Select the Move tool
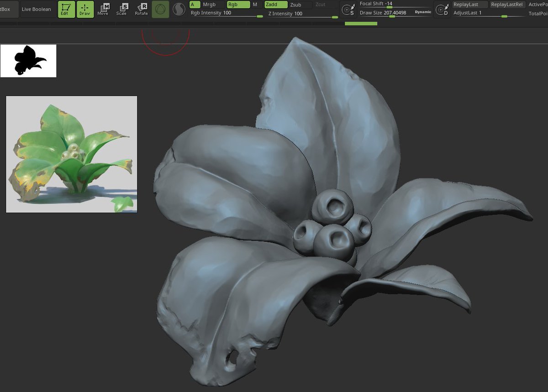Viewport: 548px width, 392px height. (x=103, y=9)
